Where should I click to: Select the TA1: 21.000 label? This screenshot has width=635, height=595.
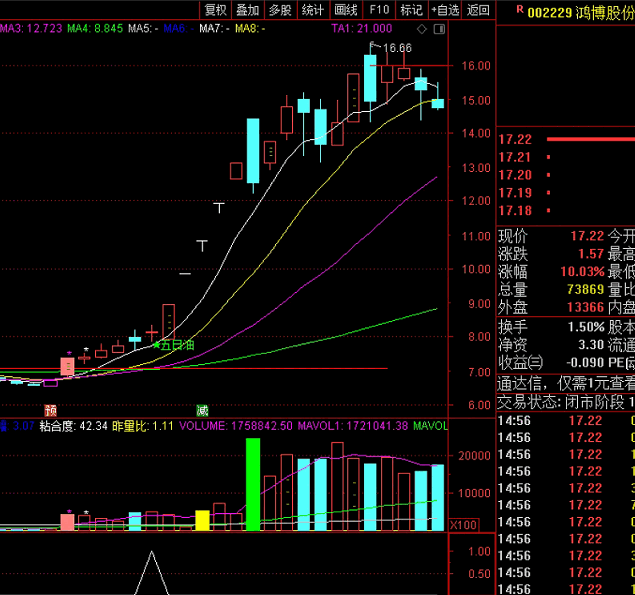coord(361,29)
